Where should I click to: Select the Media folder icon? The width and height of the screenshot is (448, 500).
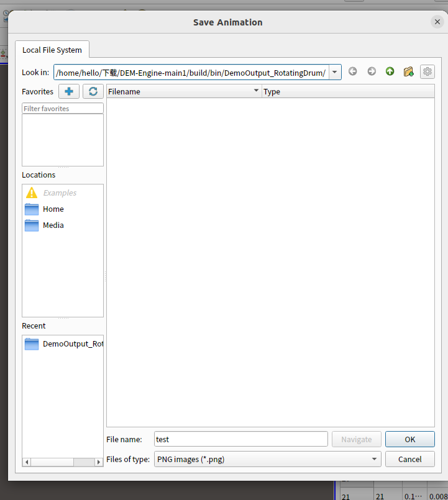pyautogui.click(x=32, y=225)
